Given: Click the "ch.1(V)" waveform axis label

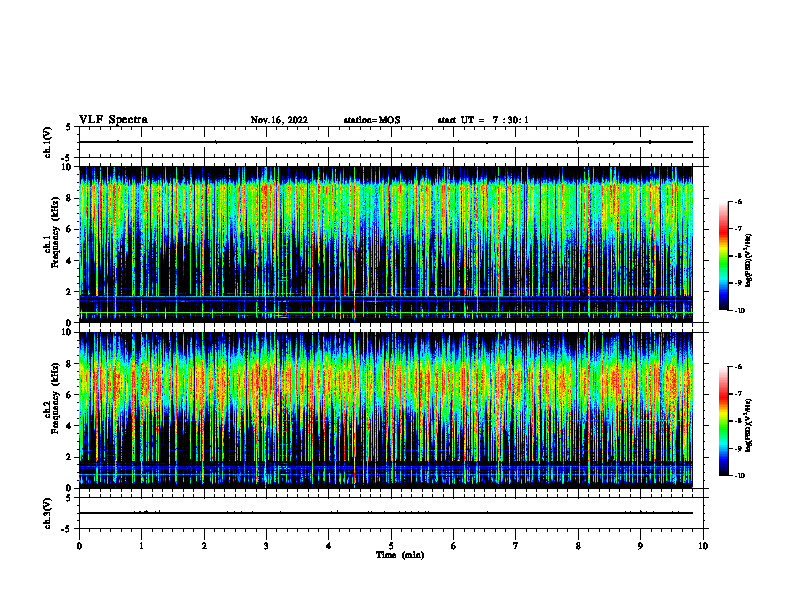Looking at the screenshot, I should click(x=48, y=142).
